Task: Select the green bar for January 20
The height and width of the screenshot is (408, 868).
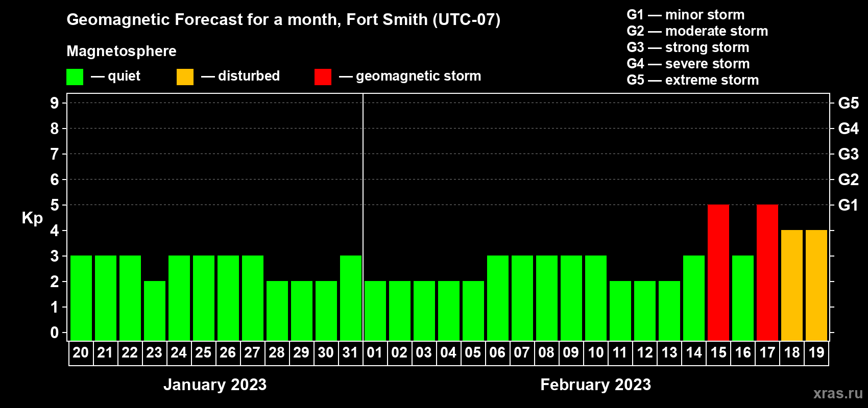Action: tap(81, 298)
